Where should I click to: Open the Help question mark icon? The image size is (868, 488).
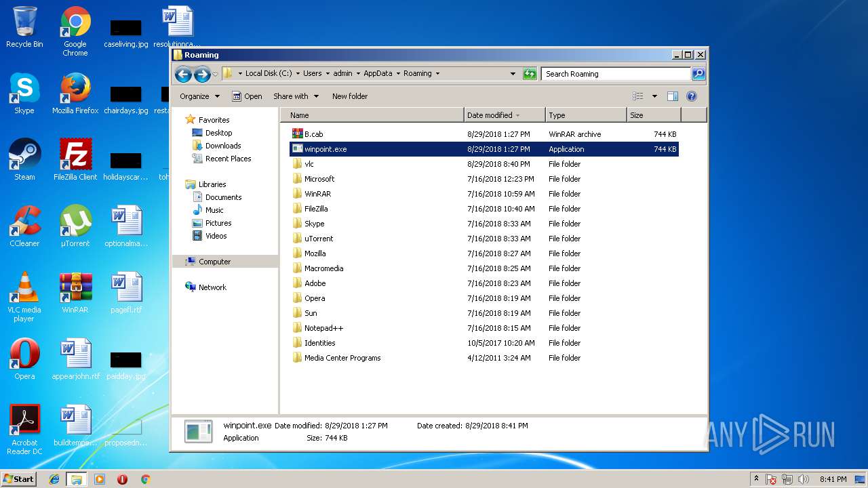pos(692,96)
